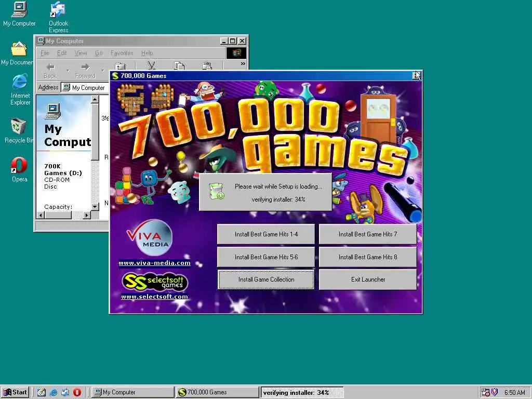
Task: Open the Back history dropdown arrow
Action: 68,70
